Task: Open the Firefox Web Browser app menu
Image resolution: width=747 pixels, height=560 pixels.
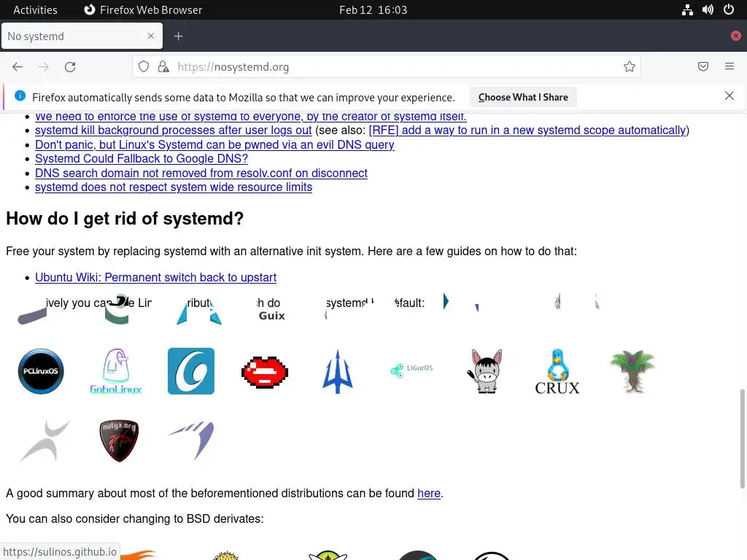Action: tap(144, 9)
